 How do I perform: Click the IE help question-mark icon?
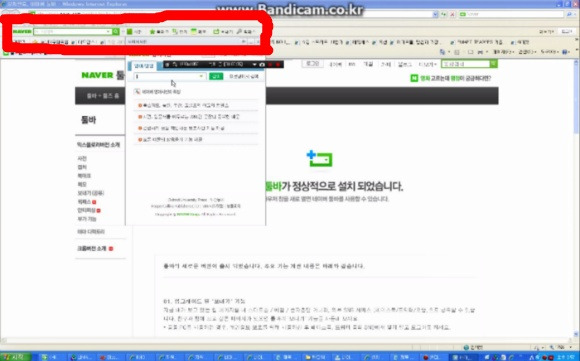click(x=565, y=53)
